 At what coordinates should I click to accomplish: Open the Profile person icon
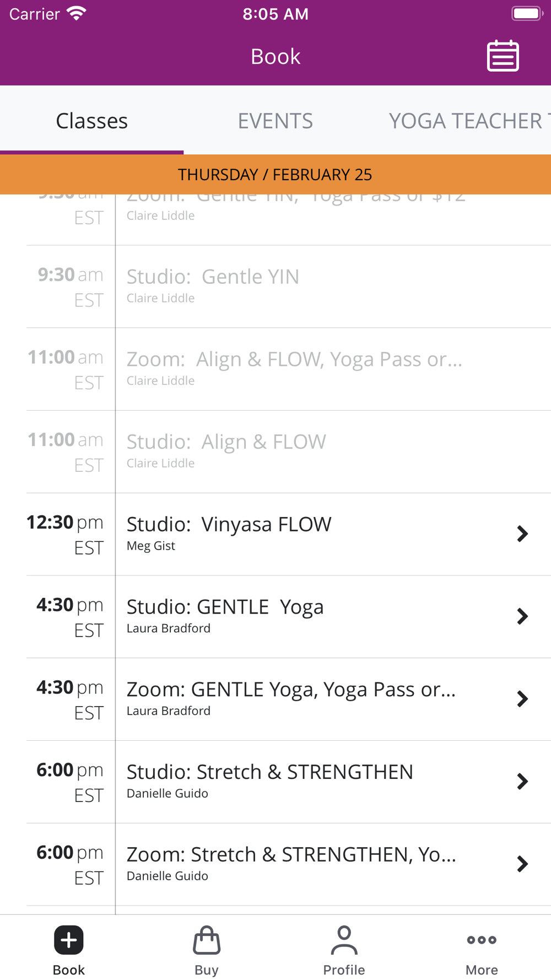click(x=344, y=940)
